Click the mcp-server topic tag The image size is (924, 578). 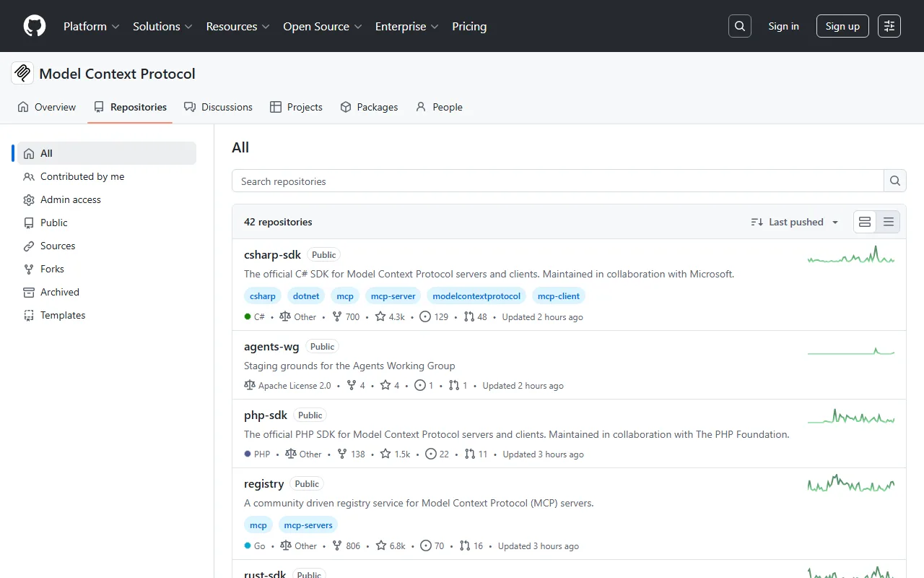pos(393,296)
